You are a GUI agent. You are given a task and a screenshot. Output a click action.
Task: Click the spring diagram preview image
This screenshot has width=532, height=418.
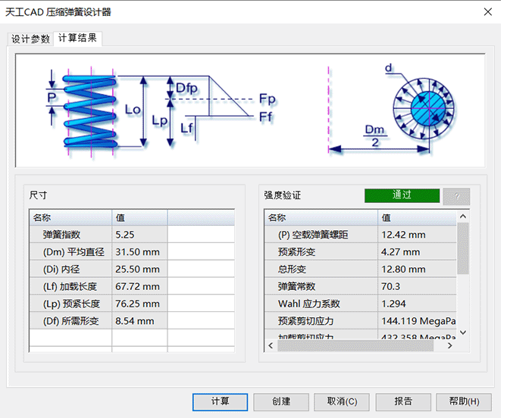(x=250, y=110)
